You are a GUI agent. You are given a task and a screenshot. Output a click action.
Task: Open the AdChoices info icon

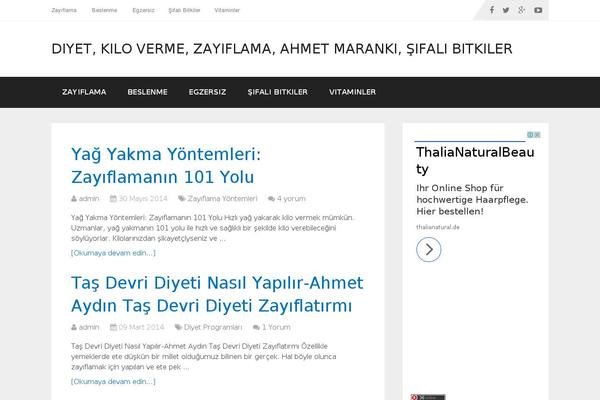click(530, 135)
